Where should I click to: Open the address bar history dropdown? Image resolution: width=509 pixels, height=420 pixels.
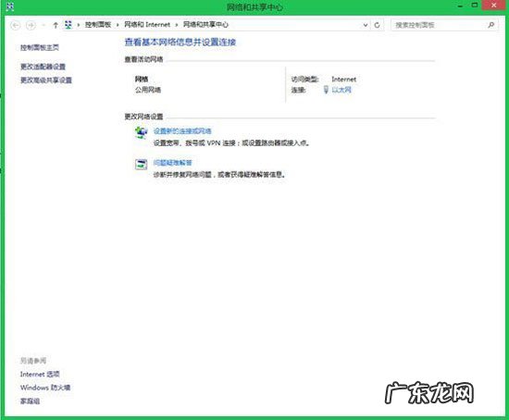coord(366,25)
